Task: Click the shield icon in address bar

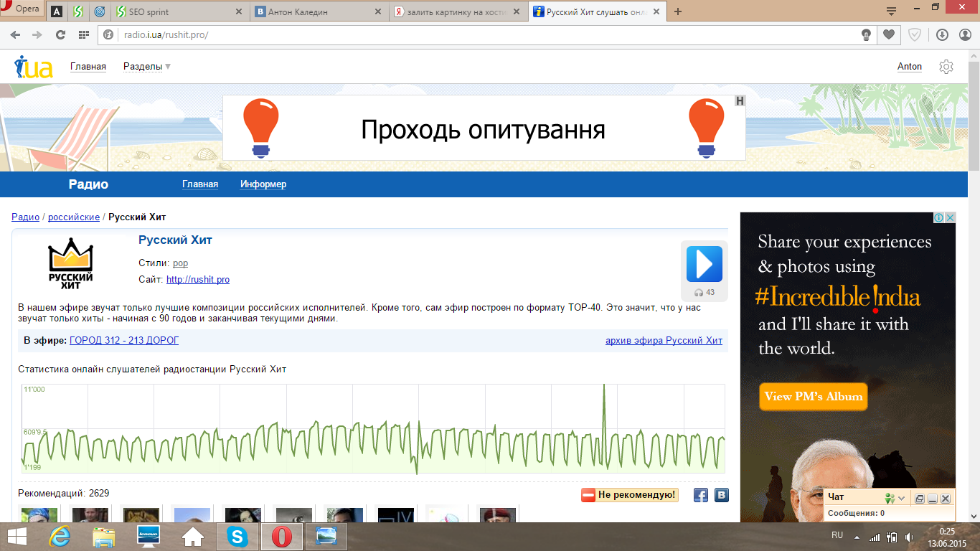Action: pos(915,34)
